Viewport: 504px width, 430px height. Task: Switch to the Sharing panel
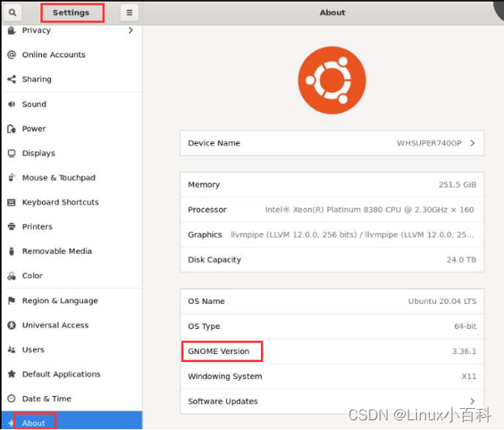coord(72,79)
